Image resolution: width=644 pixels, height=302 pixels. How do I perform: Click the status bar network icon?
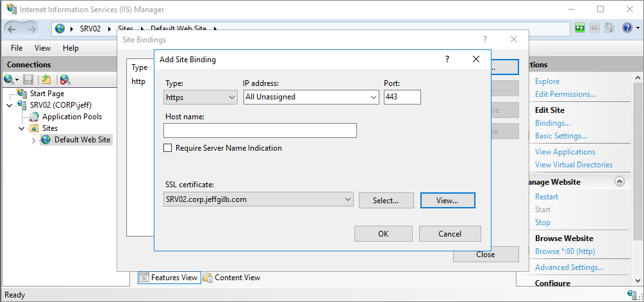[632, 294]
